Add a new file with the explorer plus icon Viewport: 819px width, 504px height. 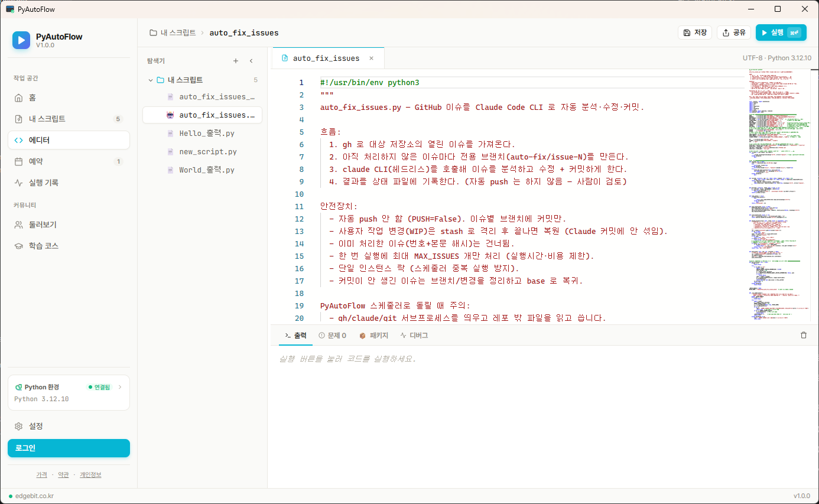tap(236, 61)
